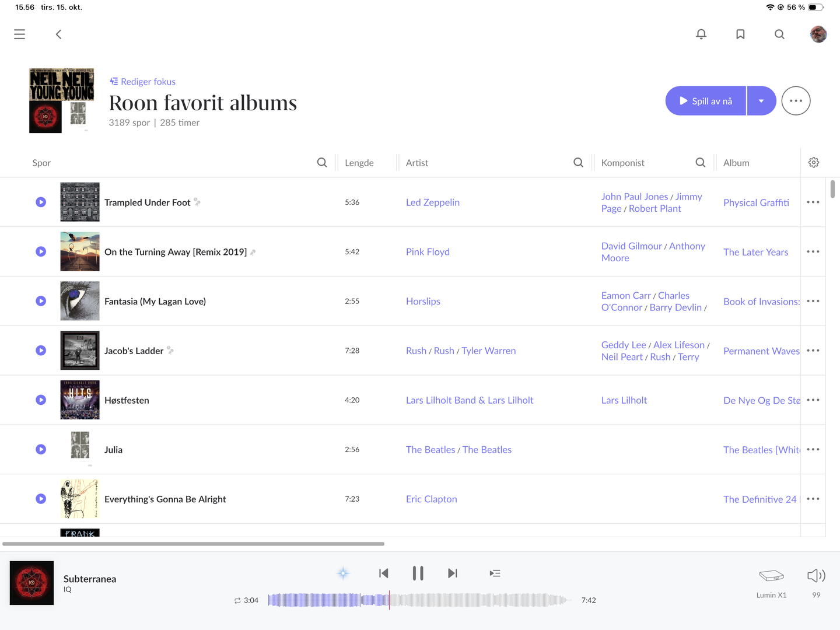Open the play queue icon
The width and height of the screenshot is (840, 630).
point(495,573)
